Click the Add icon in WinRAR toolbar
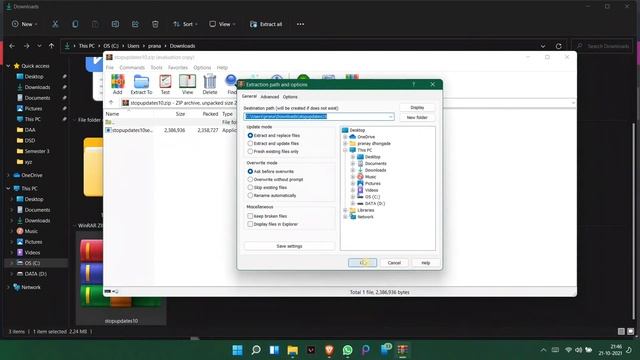This screenshot has width=640, height=360. coord(118,84)
